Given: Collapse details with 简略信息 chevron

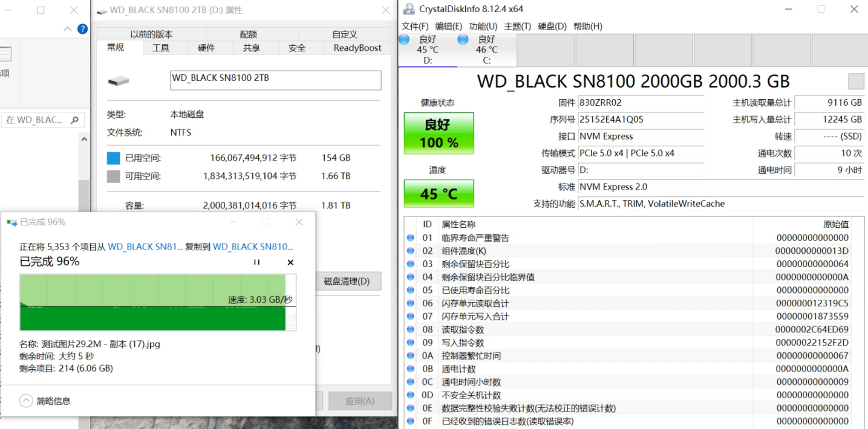Looking at the screenshot, I should click(x=26, y=401).
